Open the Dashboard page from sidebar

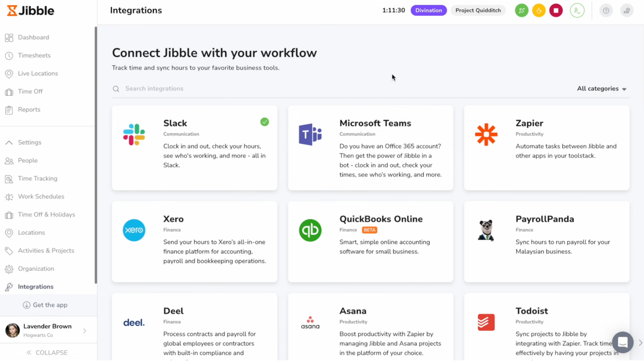point(33,37)
